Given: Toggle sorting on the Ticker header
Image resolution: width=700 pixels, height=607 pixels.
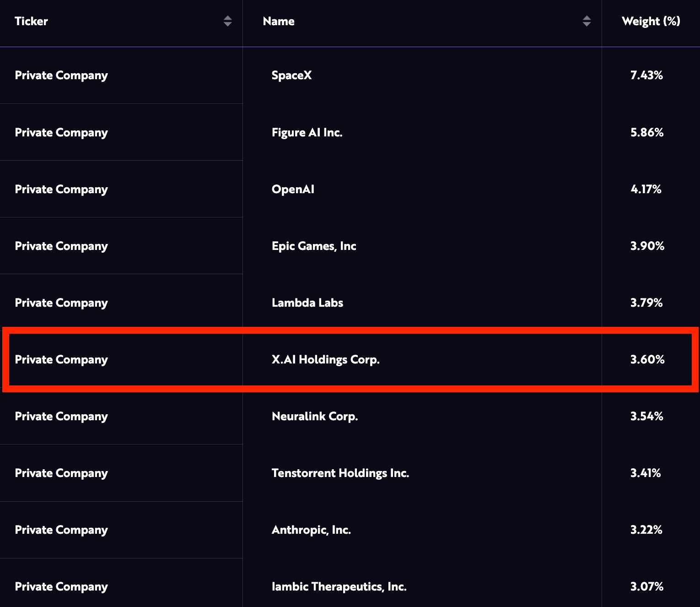Looking at the screenshot, I should 31,22.
